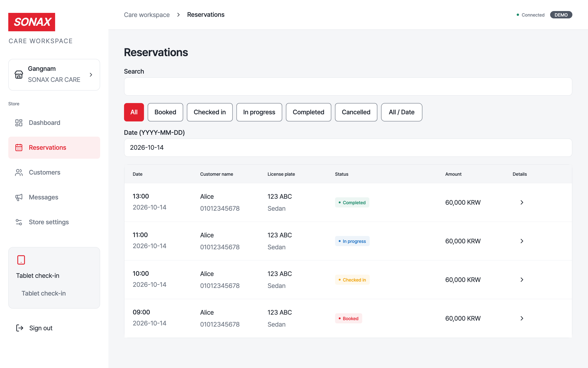The height and width of the screenshot is (368, 588).
Task: Click the store shop icon beside Gangnam
Action: tap(19, 75)
